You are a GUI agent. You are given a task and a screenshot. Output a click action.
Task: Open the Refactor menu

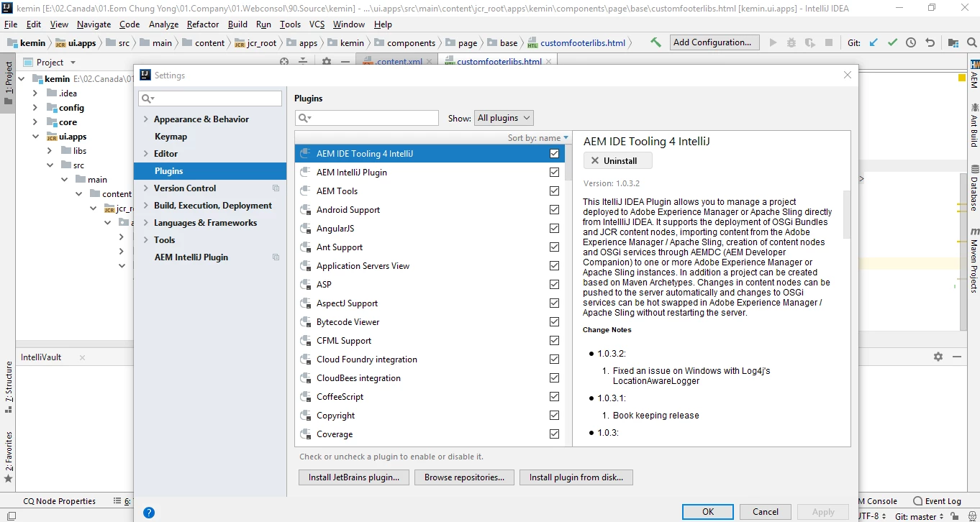point(202,24)
